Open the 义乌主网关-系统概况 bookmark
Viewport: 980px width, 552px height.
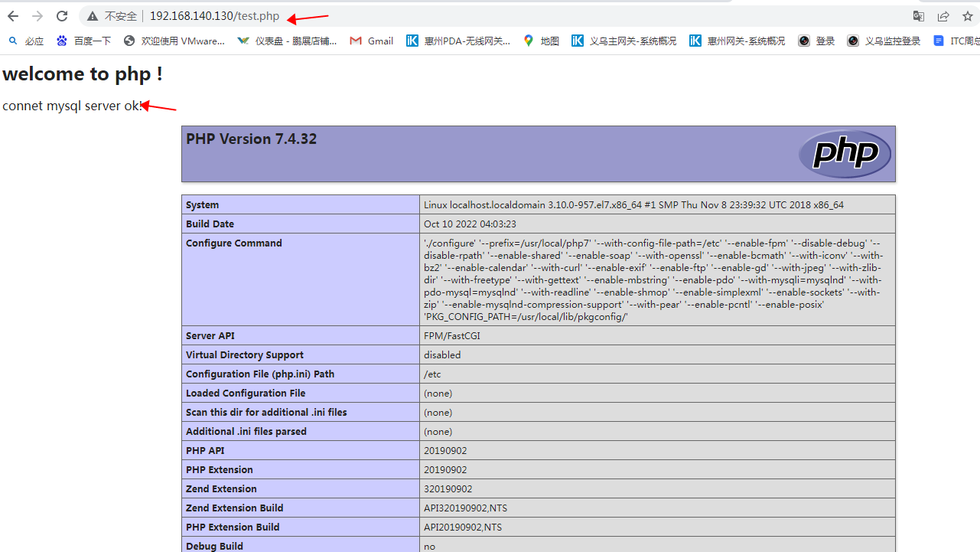[x=624, y=41]
